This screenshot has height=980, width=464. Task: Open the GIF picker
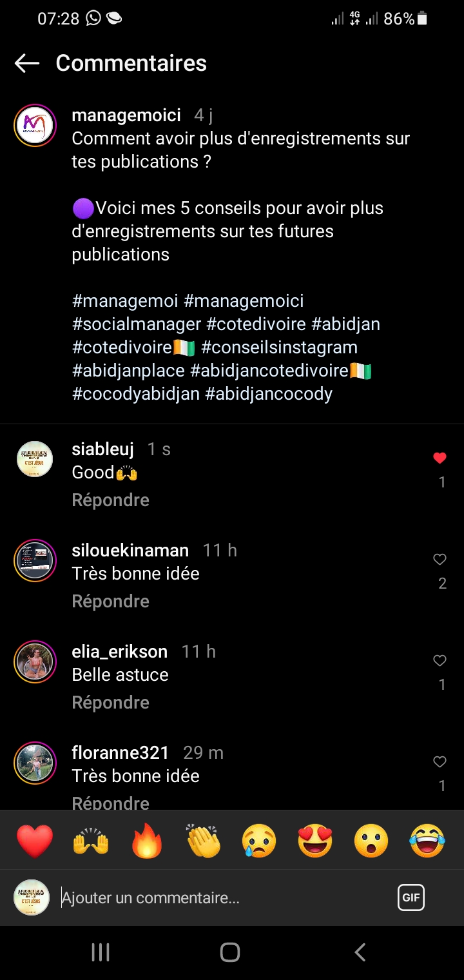[x=411, y=897]
